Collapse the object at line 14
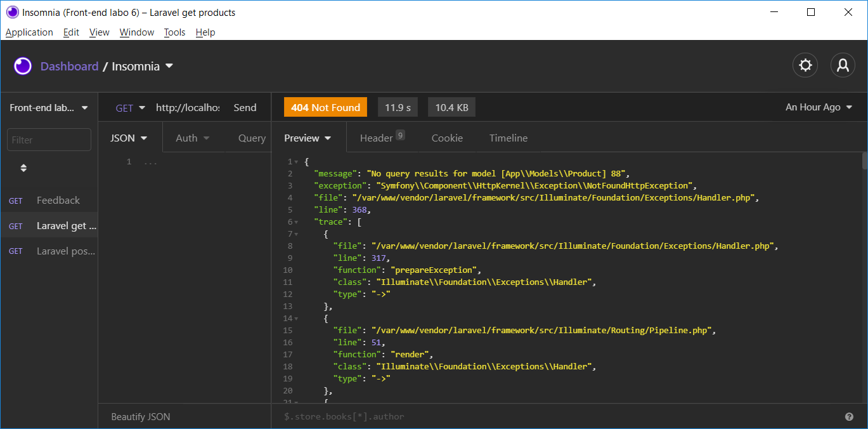 click(x=296, y=319)
